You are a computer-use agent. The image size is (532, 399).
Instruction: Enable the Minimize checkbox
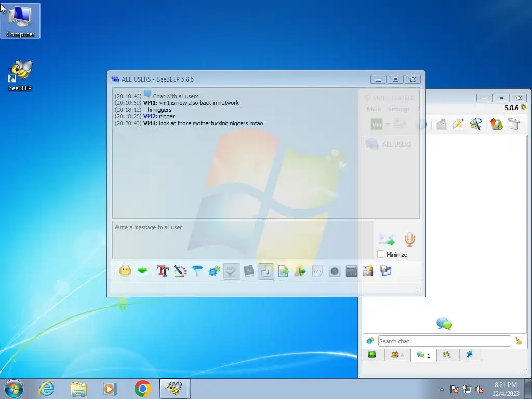[x=381, y=254]
